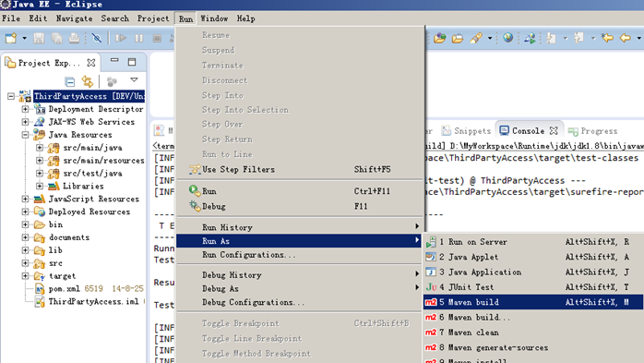Switch to the Snippets tab
Image resolution: width=644 pixels, height=363 pixels.
tap(466, 131)
